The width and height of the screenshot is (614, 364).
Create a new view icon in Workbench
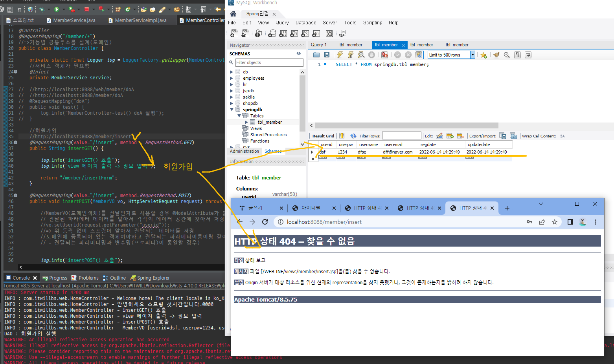tap(294, 34)
